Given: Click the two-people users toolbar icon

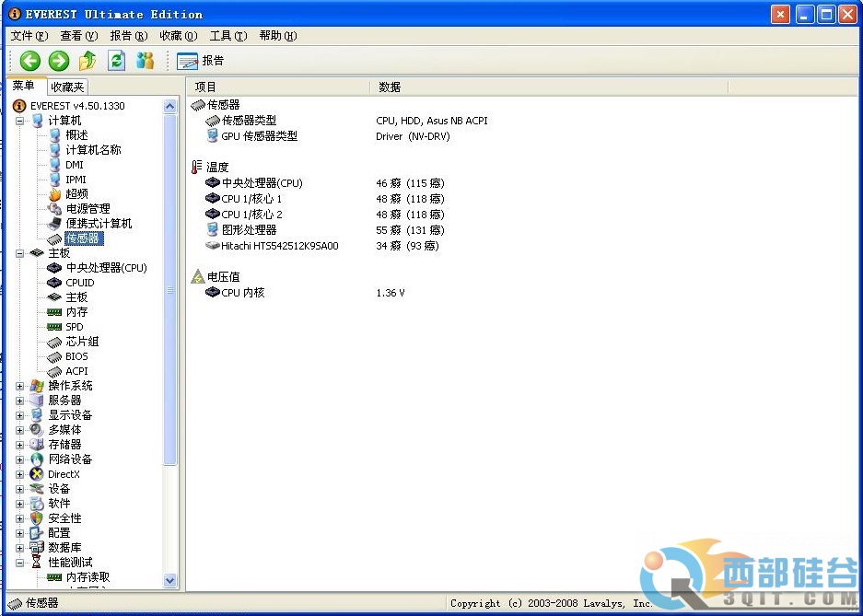Looking at the screenshot, I should pyautogui.click(x=145, y=61).
